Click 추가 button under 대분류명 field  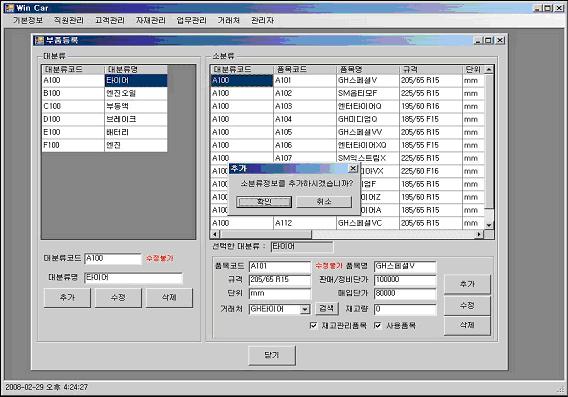(x=67, y=298)
